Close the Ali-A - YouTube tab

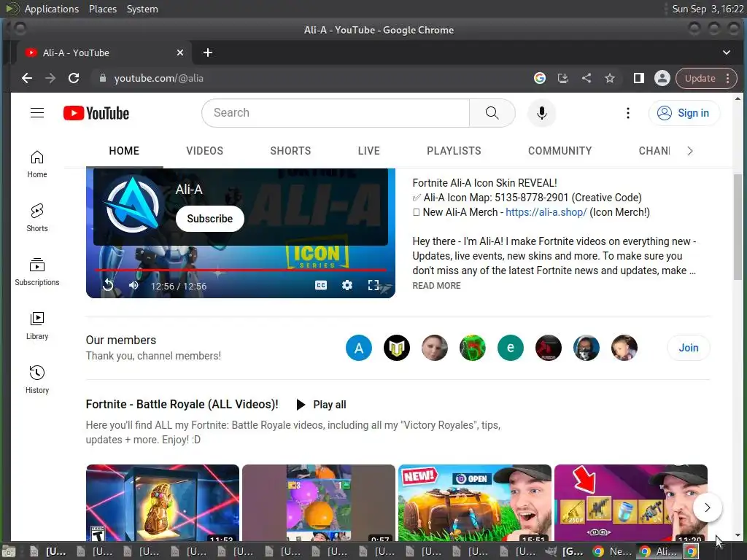tap(180, 52)
